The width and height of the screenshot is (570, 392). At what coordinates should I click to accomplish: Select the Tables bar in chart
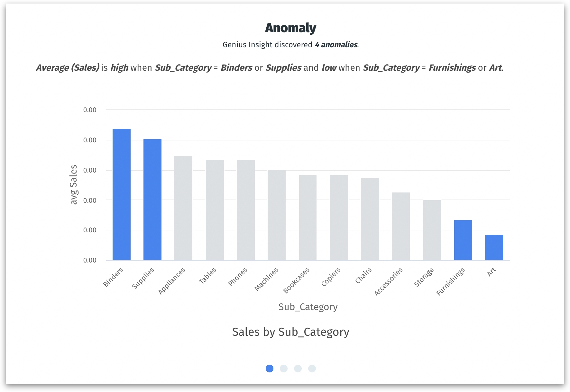coord(215,210)
